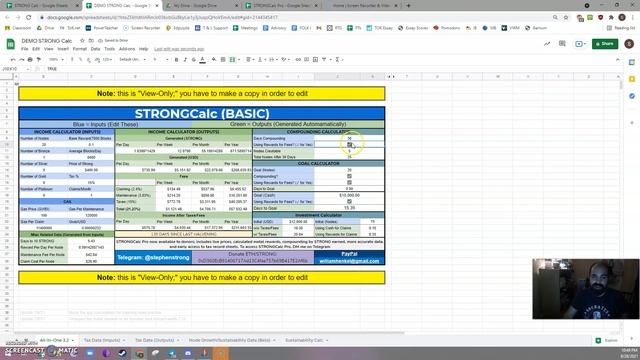
Task: Open the comment history icon
Action: 562,44
